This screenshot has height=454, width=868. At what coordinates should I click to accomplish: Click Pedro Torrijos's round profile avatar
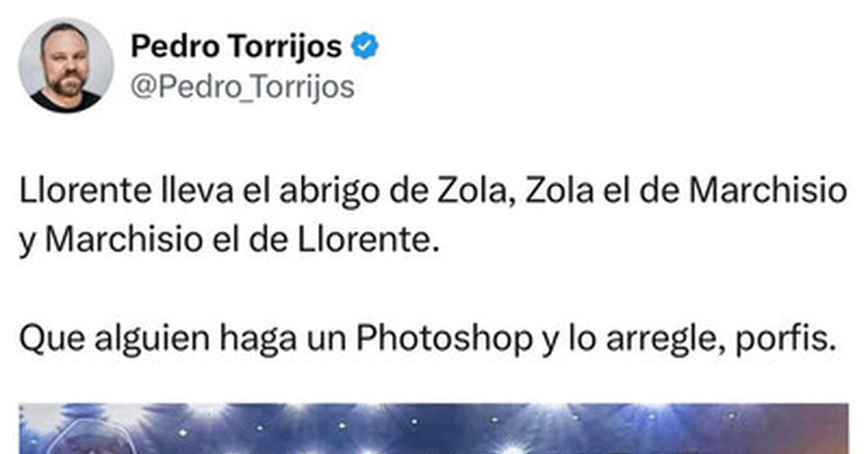click(x=66, y=65)
